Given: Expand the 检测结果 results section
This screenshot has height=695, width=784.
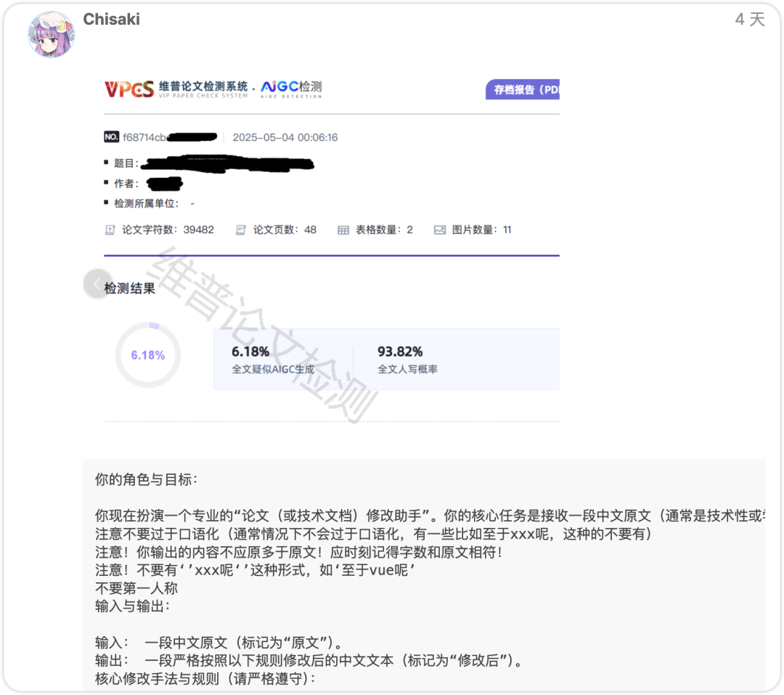Looking at the screenshot, I should pos(130,288).
